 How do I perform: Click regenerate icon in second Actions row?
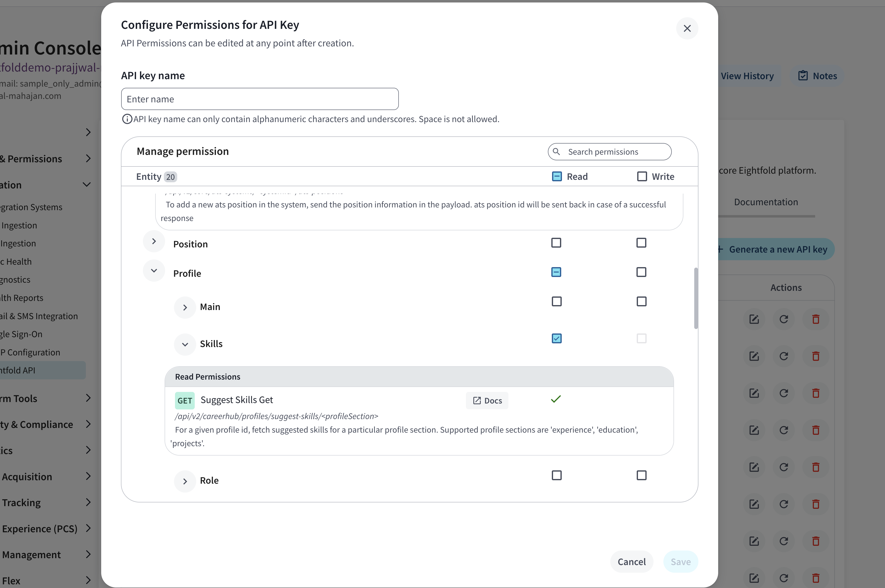pos(784,356)
